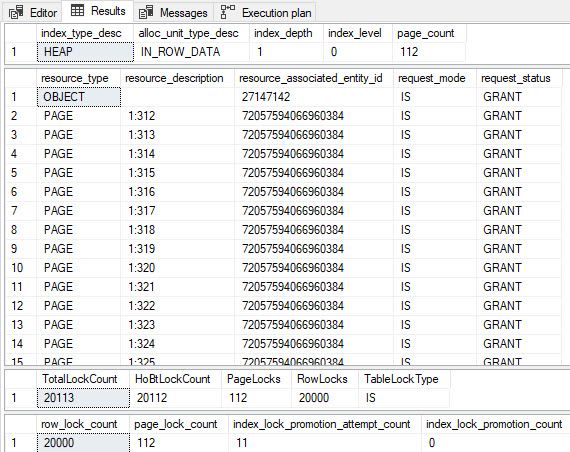This screenshot has width=570, height=452.
Task: Select the 20112 HoBt lock count cell
Action: click(176, 398)
